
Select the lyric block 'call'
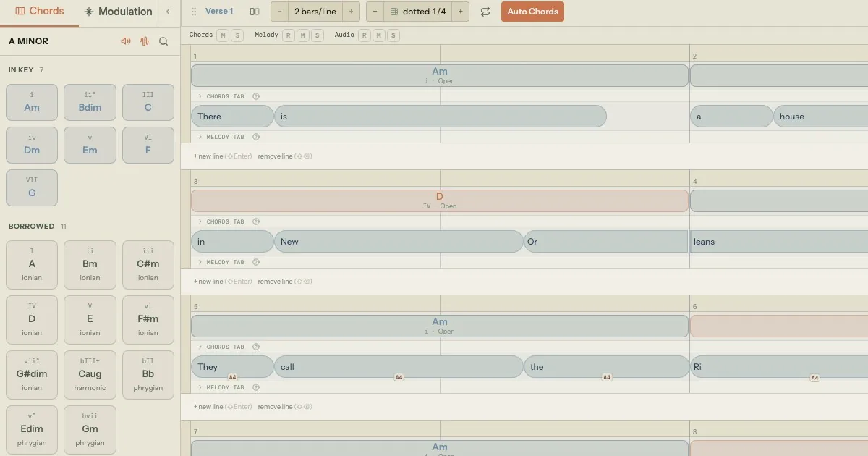click(399, 367)
